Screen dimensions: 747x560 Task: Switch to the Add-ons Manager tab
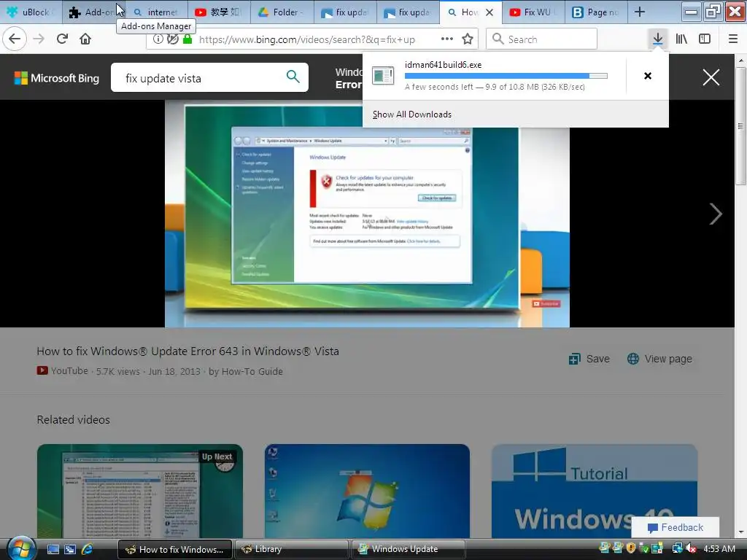[x=94, y=12]
